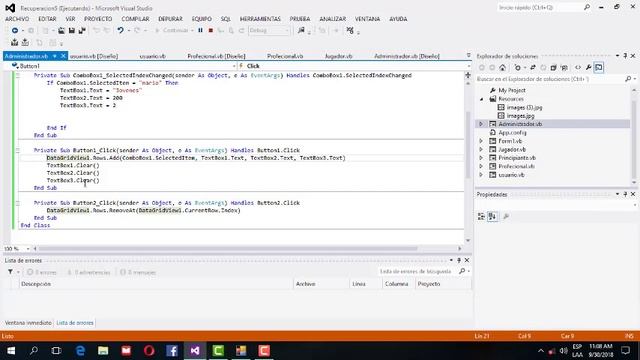This screenshot has height=360, width=640.
Task: Click the error list filter funnel icon
Action: click(10, 272)
